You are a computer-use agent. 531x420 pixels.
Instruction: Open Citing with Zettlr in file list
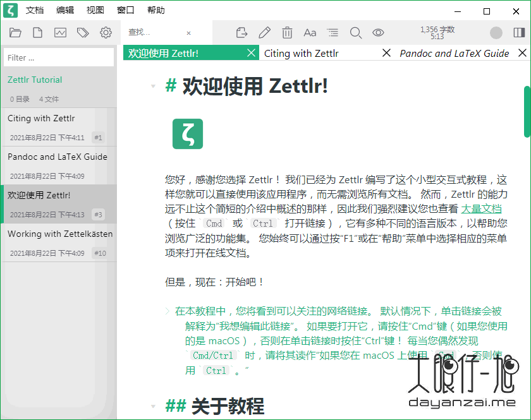59,127
